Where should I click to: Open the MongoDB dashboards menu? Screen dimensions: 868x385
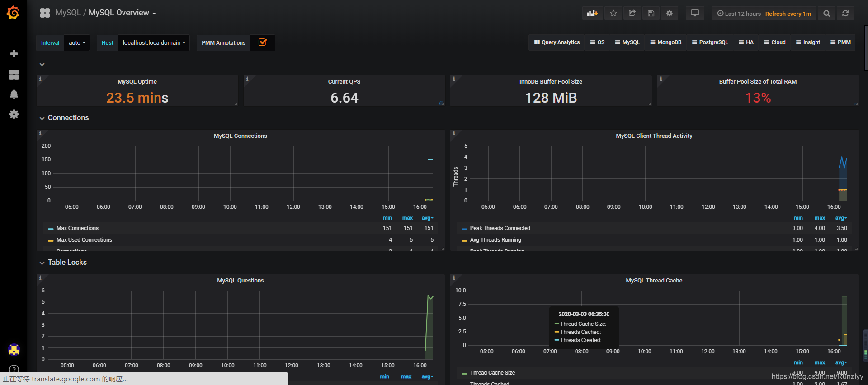[666, 42]
